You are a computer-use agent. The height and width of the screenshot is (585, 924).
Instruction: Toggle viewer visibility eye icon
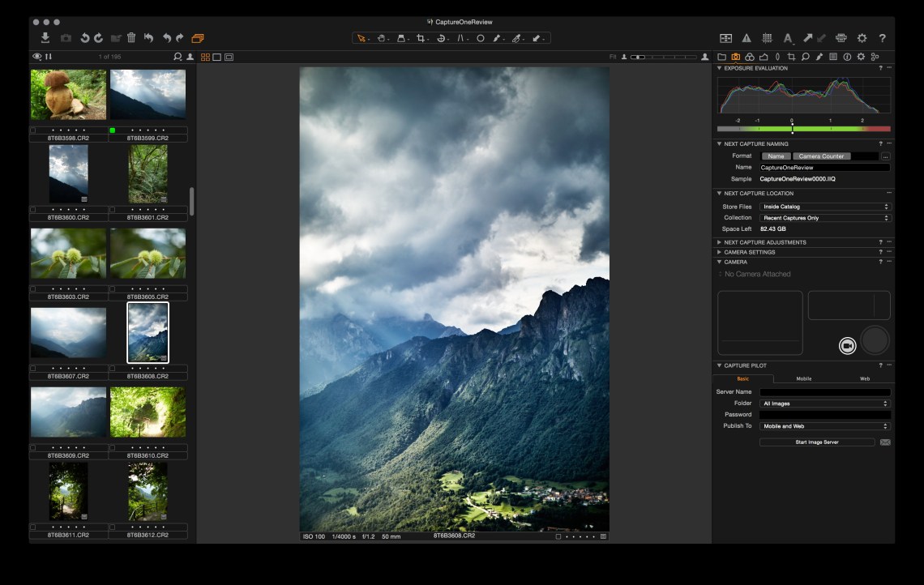(36, 57)
